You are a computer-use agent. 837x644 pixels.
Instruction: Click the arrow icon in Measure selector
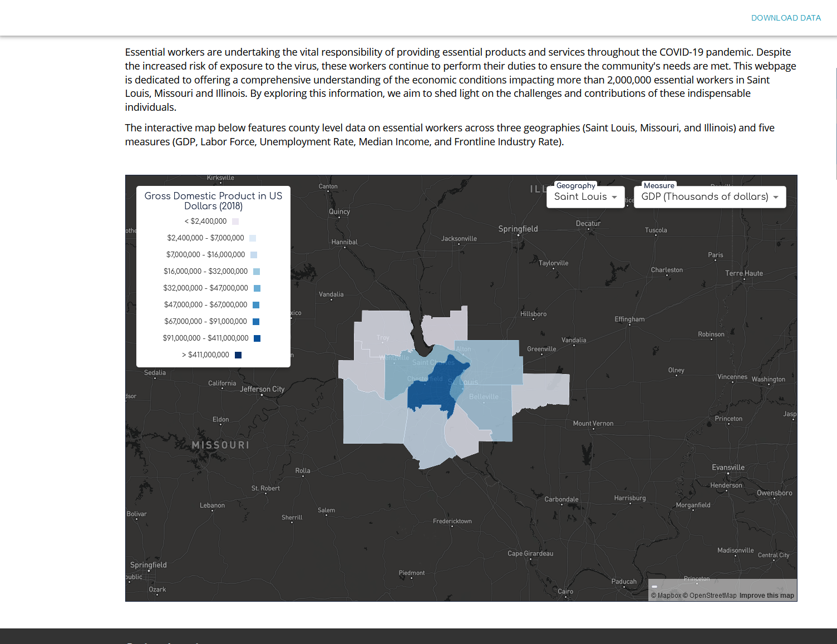tap(776, 197)
